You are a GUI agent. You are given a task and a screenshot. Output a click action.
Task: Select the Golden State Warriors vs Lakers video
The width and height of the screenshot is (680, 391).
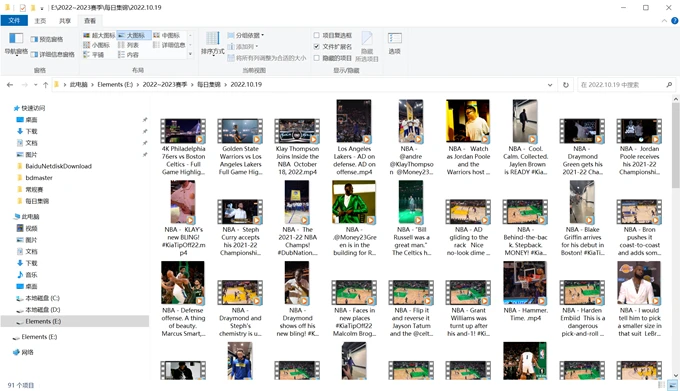[x=240, y=147]
